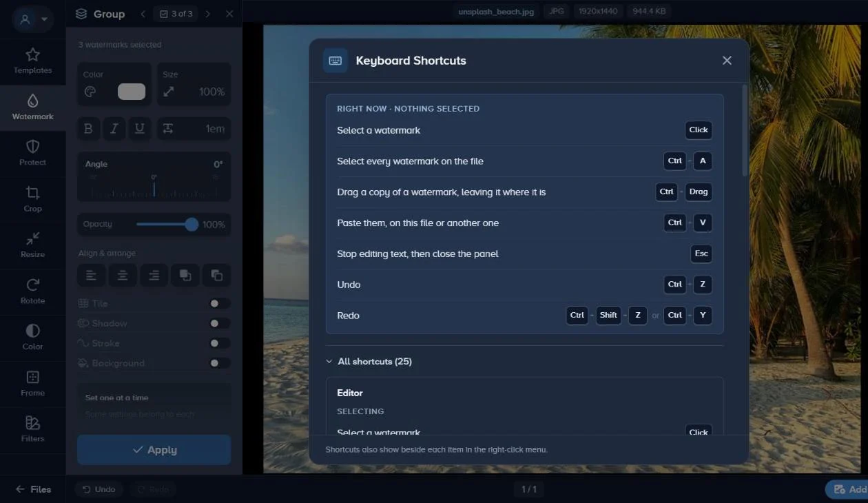
Task: Click the Angle dial ruler
Action: [154, 188]
